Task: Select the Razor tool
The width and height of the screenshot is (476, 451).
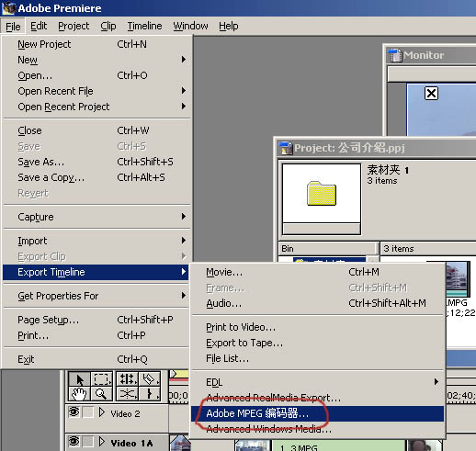Action: point(150,379)
